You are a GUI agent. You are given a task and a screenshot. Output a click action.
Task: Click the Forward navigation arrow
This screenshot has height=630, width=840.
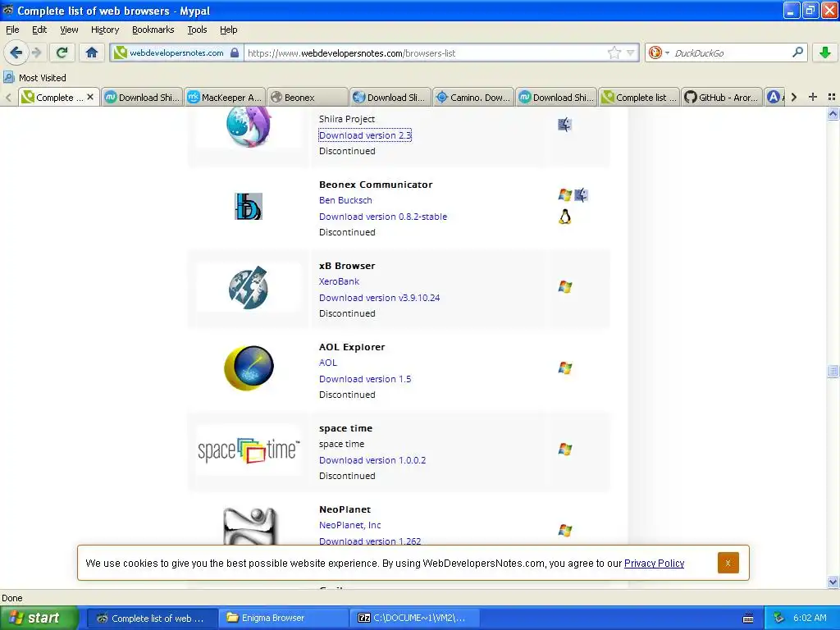pos(36,52)
